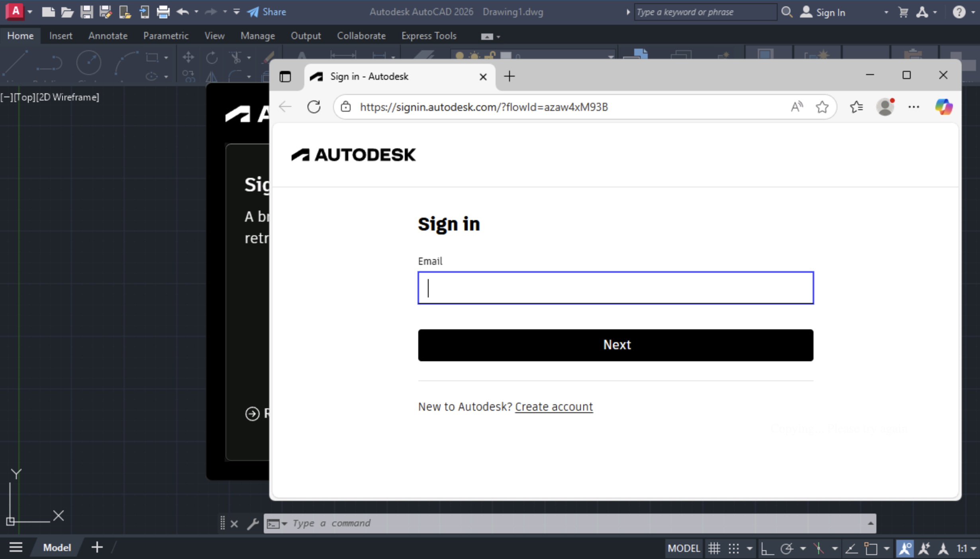The image size is (980, 559).
Task: Expand command history arrow in command line
Action: pos(870,524)
